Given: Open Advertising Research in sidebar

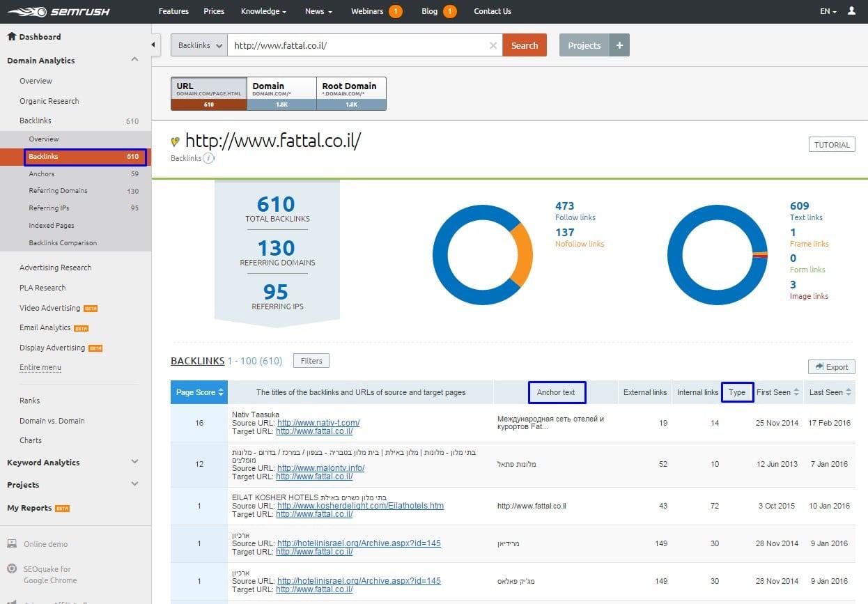Looking at the screenshot, I should click(56, 268).
